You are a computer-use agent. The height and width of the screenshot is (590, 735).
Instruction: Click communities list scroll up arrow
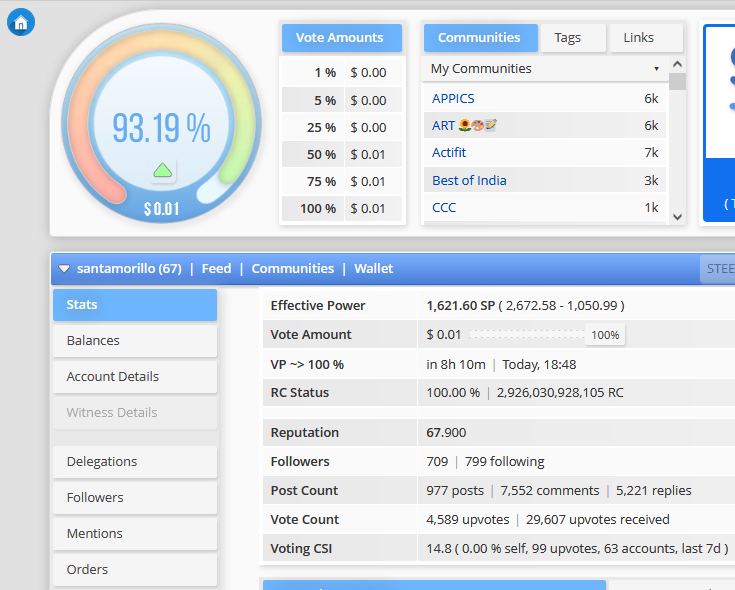[x=677, y=64]
